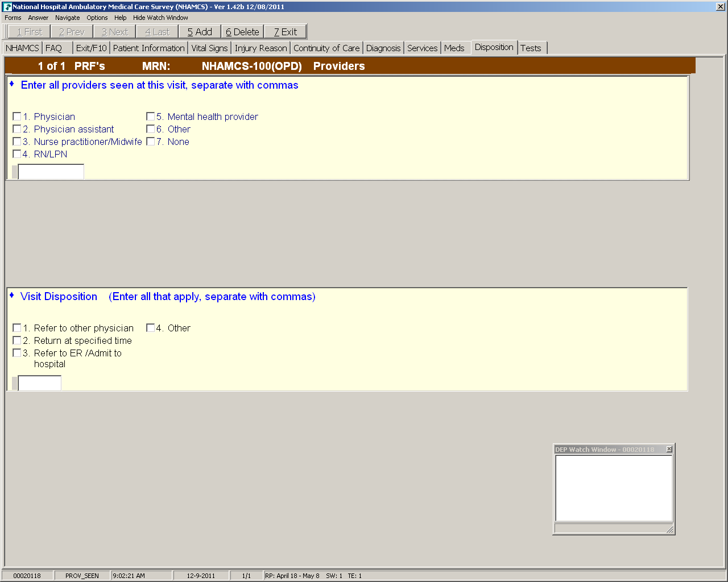Go to the First record button
728x582 pixels.
[x=30, y=32]
